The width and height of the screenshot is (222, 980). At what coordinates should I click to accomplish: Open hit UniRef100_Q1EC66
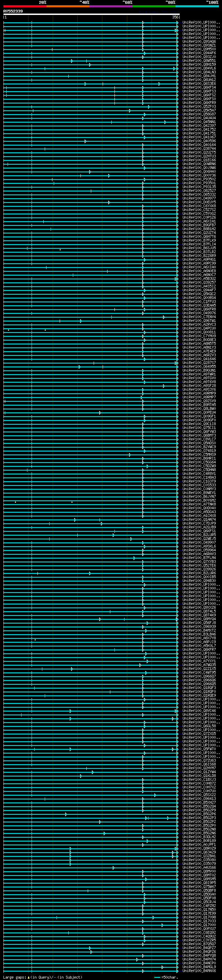[x=199, y=160]
